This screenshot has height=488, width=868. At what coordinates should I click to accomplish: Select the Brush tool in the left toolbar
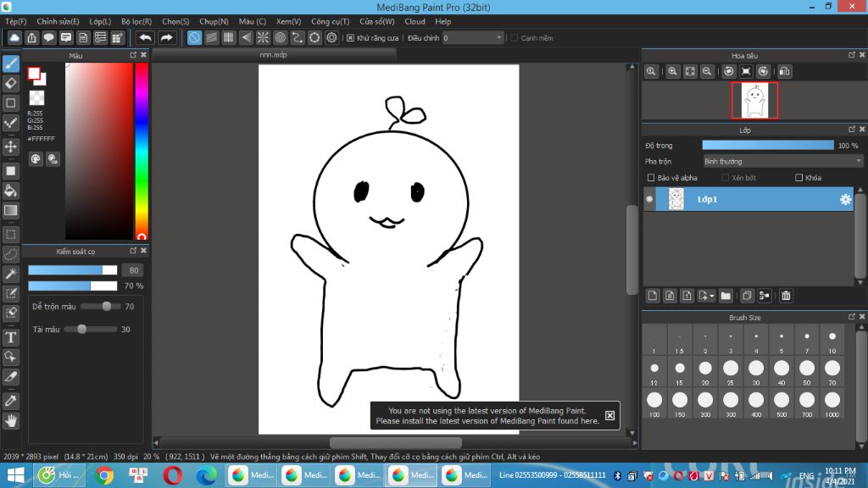coord(10,64)
